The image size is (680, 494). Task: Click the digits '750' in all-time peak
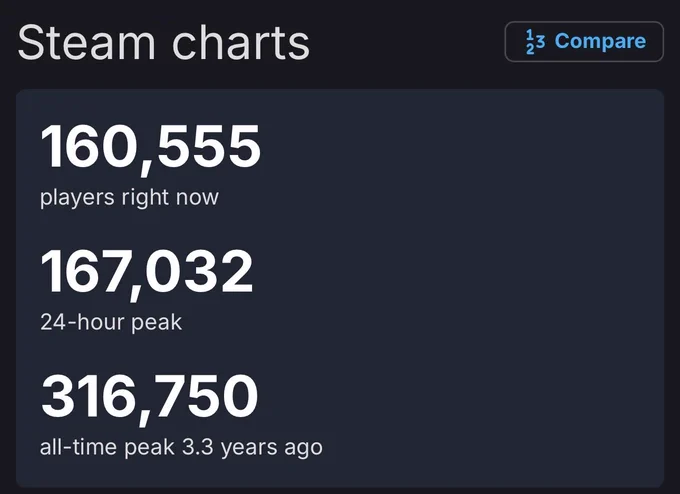click(x=205, y=396)
